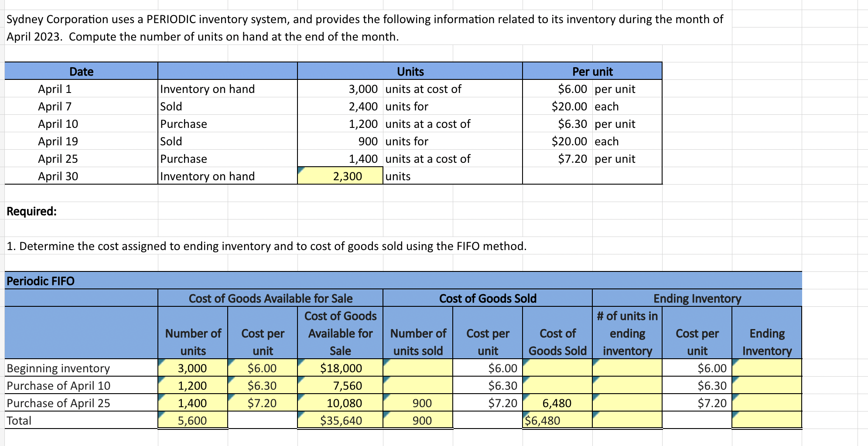Click the blue triangle on the 10,080 cell
Image resolution: width=868 pixels, height=446 pixels.
coord(301,397)
